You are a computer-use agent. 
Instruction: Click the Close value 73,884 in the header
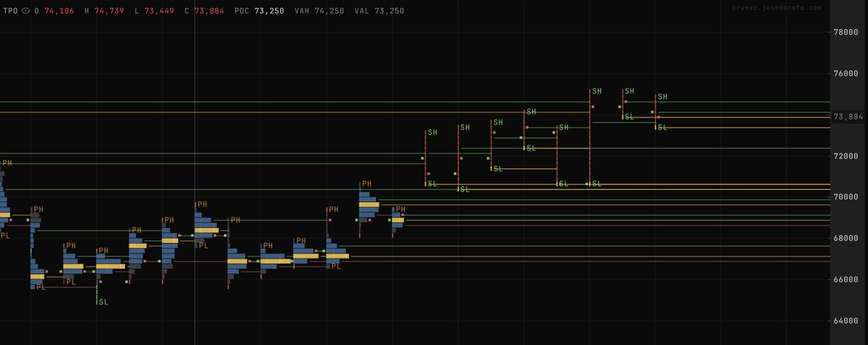tap(209, 11)
